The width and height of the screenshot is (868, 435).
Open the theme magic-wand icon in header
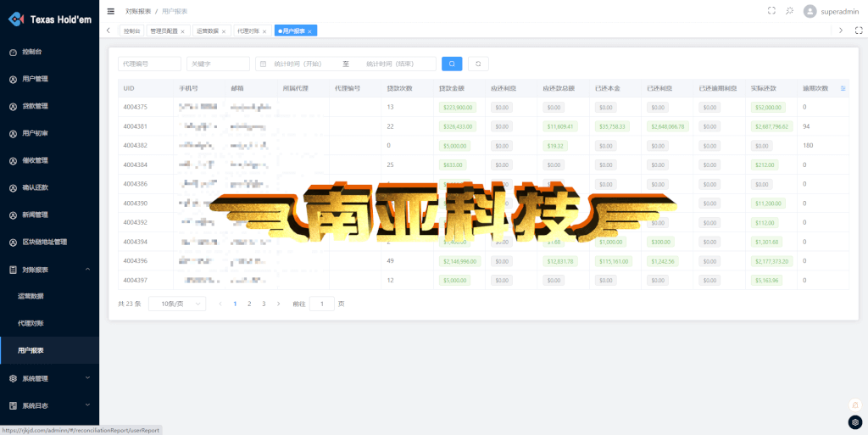click(790, 10)
